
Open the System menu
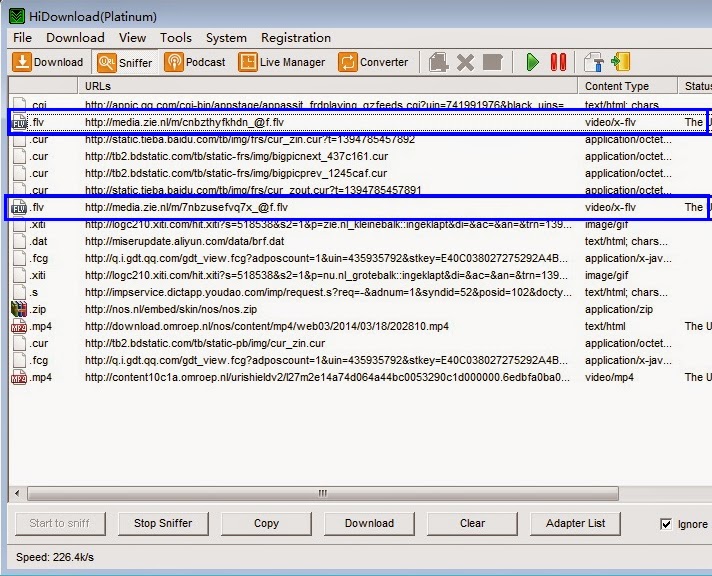click(x=226, y=38)
